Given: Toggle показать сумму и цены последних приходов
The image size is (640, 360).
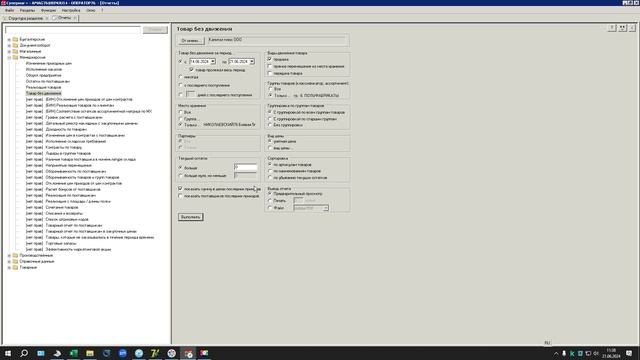Looking at the screenshot, I should (x=180, y=189).
